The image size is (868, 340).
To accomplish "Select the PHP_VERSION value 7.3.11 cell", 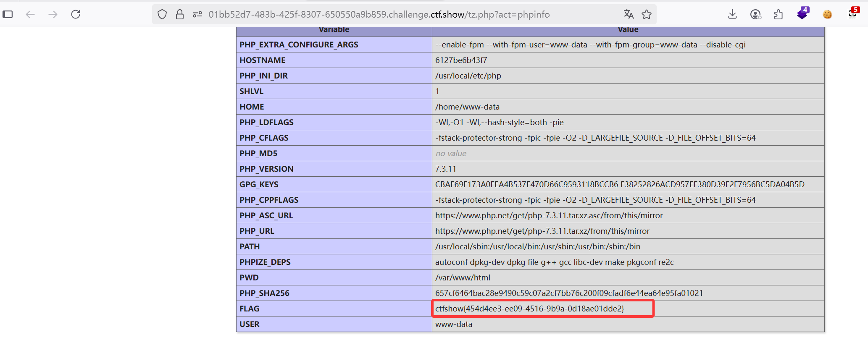I will tap(446, 169).
